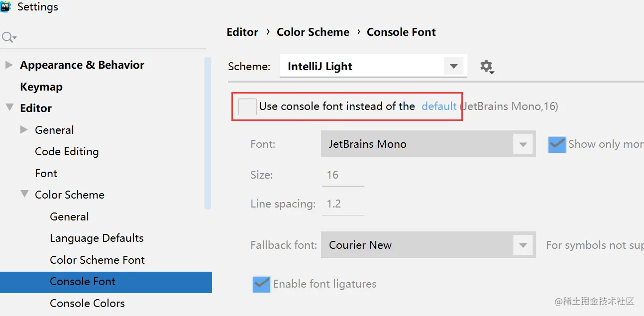Toggle 'Show only monospaced fonts' checkbox
This screenshot has height=316, width=644.
557,144
